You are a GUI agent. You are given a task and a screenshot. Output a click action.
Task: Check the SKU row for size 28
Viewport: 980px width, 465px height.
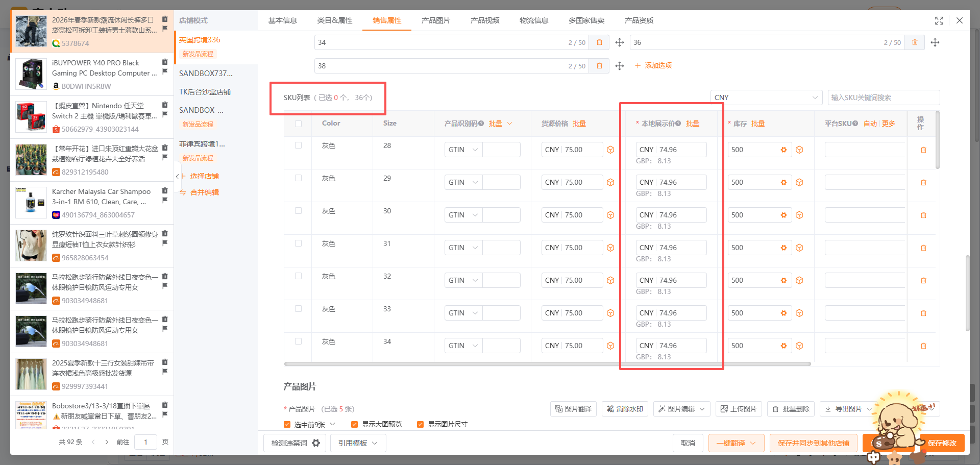pyautogui.click(x=298, y=145)
